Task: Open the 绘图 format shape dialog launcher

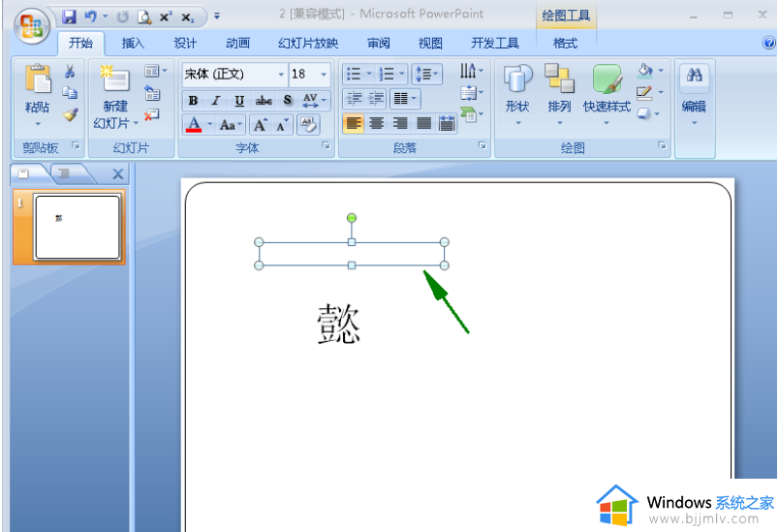Action: click(662, 145)
